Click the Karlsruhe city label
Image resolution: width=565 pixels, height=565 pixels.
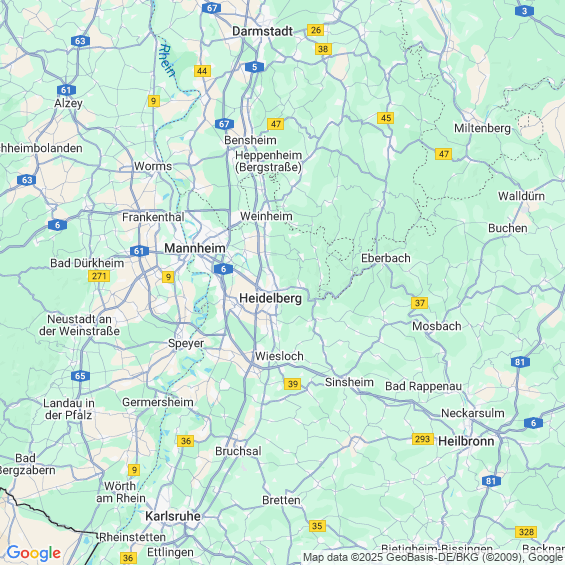pos(173,516)
